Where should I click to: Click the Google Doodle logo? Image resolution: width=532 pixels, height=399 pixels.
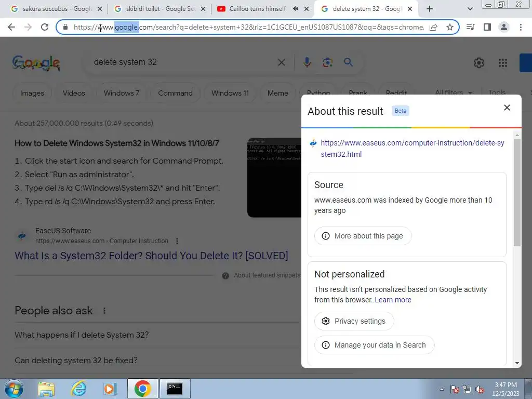tap(36, 62)
